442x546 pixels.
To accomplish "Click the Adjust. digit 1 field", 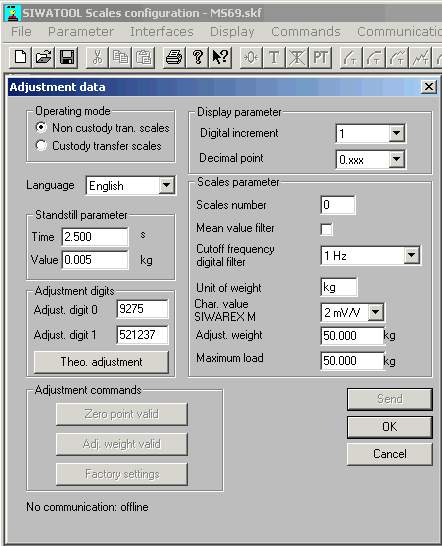I will click(142, 335).
